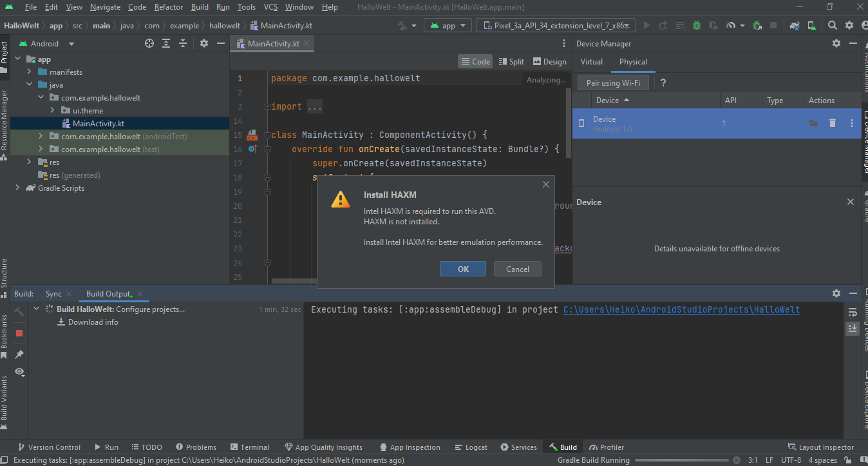Click scroll-to-end icon in build output

coord(853,328)
